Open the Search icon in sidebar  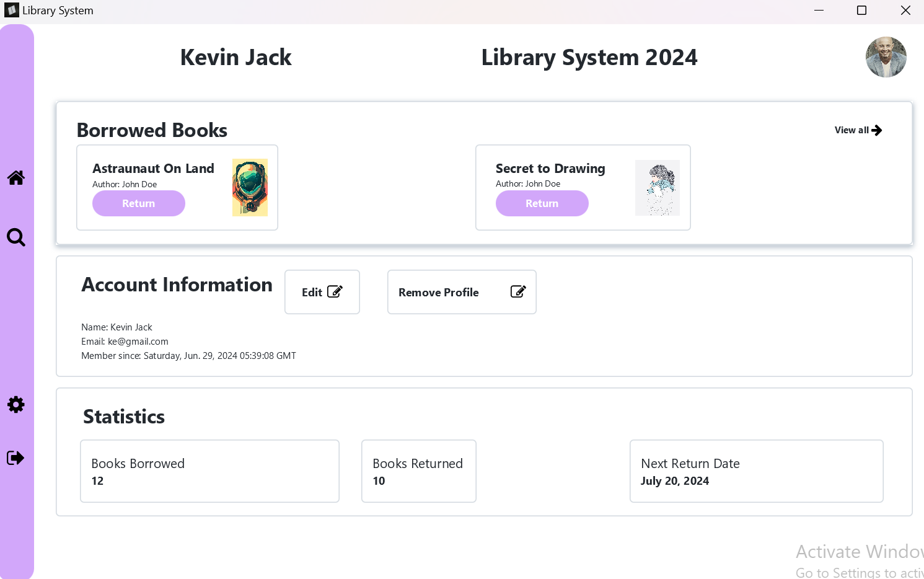click(16, 237)
